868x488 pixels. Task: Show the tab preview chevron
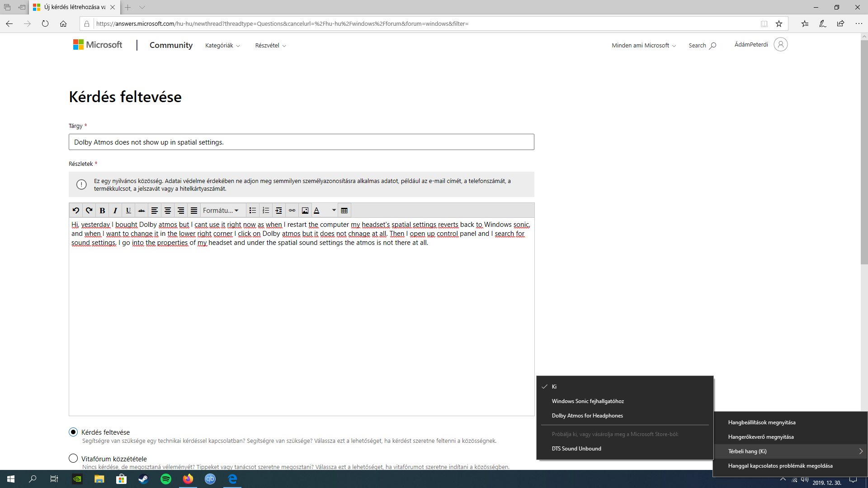(x=142, y=7)
